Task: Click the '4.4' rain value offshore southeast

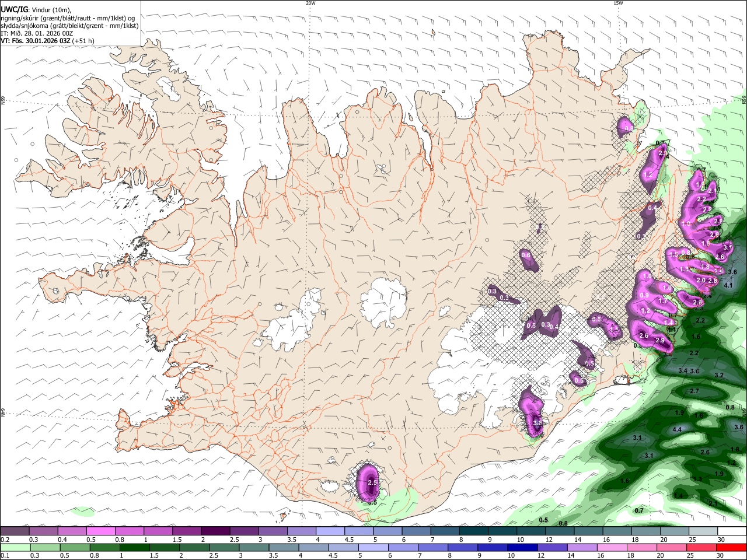Action: pyautogui.click(x=677, y=429)
